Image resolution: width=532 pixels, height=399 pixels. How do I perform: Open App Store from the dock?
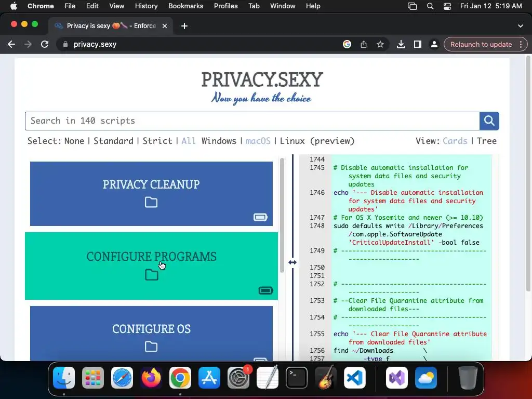pos(209,378)
